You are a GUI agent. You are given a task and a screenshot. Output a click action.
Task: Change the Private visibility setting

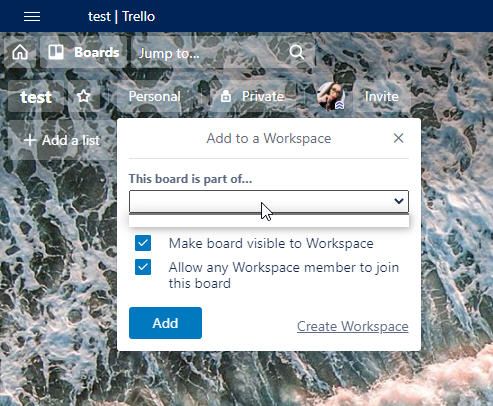point(252,96)
